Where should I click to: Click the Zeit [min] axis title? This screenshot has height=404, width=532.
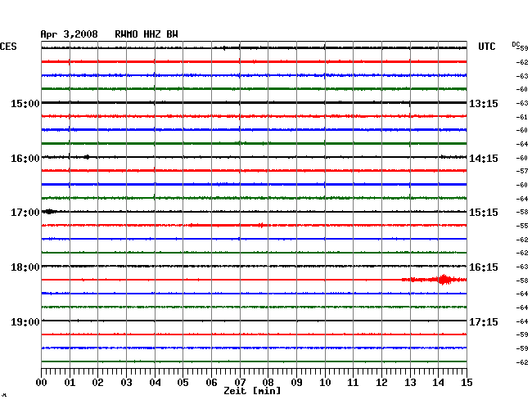[252, 391]
